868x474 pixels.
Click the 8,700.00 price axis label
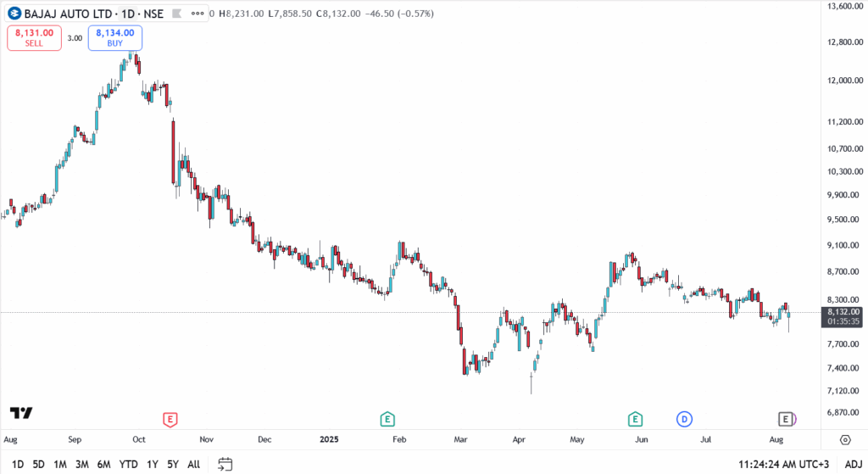[845, 272]
